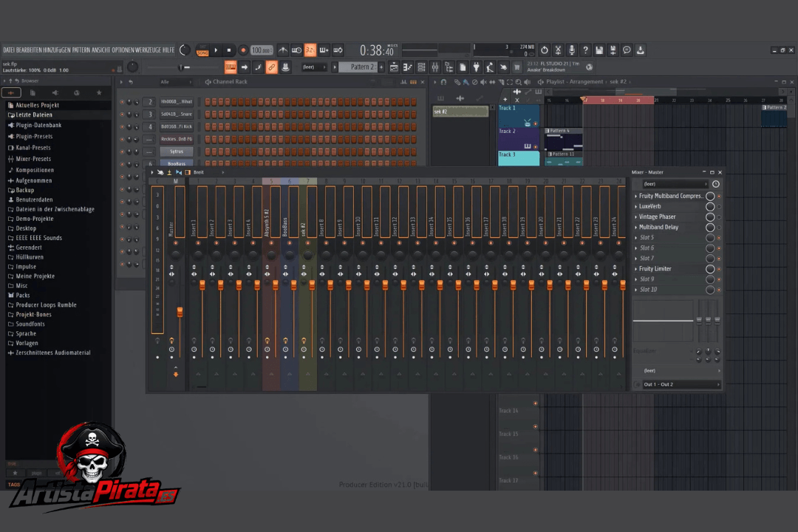This screenshot has width=798, height=532.
Task: Open the plugin picker plug icon
Action: coord(476,66)
